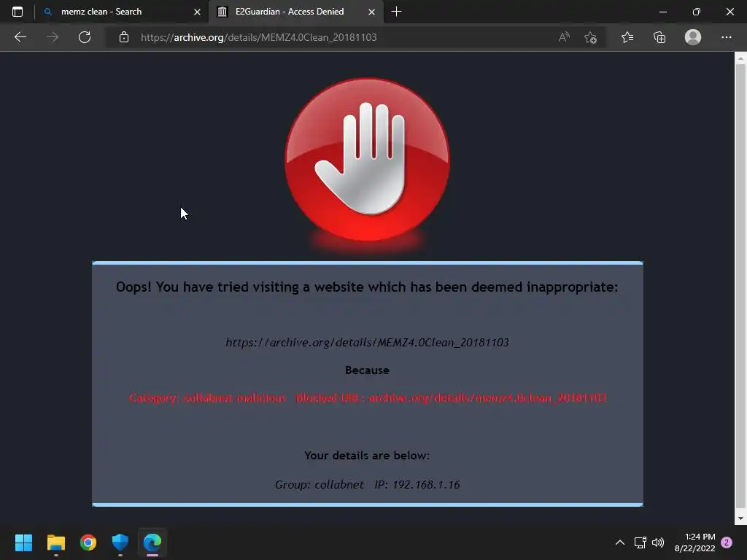Image resolution: width=747 pixels, height=560 pixels.
Task: Select the 'Your details are below:' text
Action: coord(368,456)
